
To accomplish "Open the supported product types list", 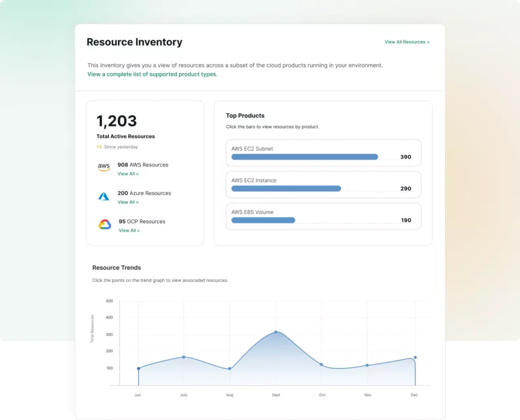I will 151,74.
